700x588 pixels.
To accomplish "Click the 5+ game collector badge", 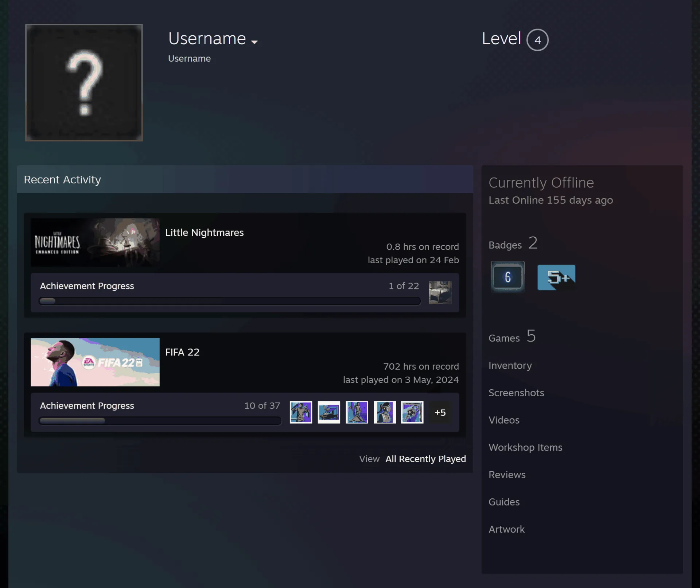I will coord(556,277).
